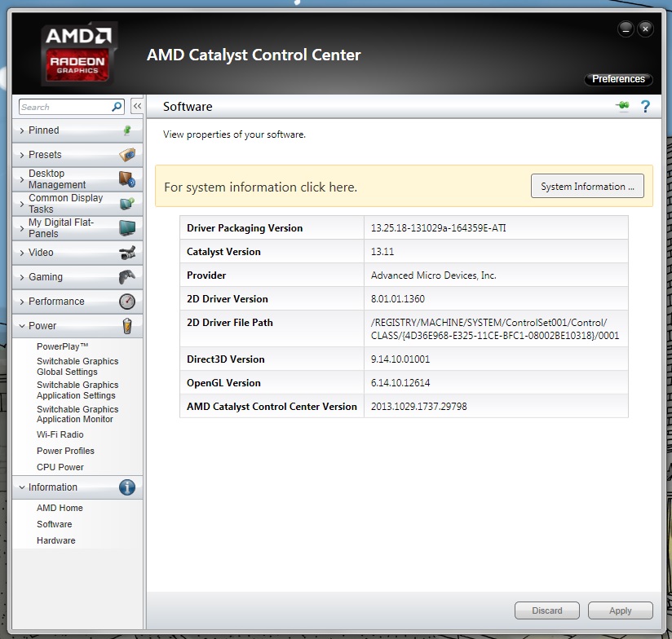This screenshot has height=639, width=672.
Task: Click the Control Center Version value 2013.1029.1737.29798
Action: (x=418, y=407)
